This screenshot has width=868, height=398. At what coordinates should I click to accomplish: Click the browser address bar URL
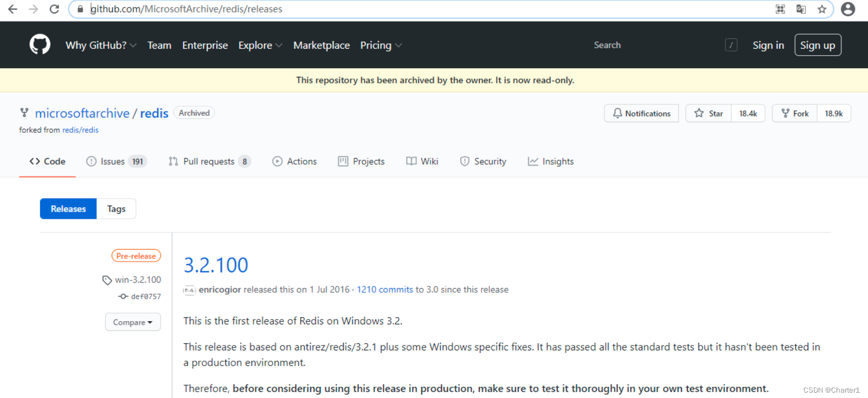[186, 9]
